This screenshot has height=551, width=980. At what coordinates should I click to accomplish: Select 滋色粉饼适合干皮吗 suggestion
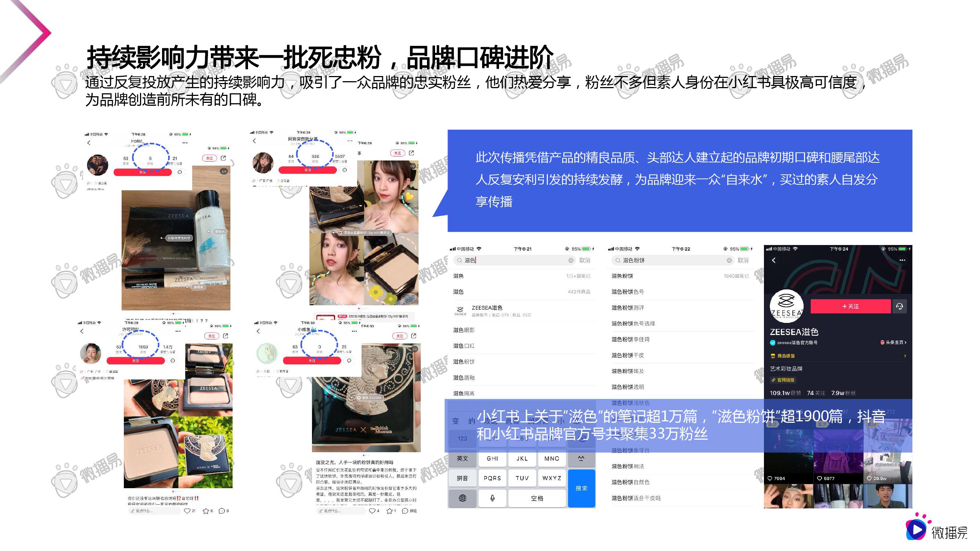(x=681, y=498)
